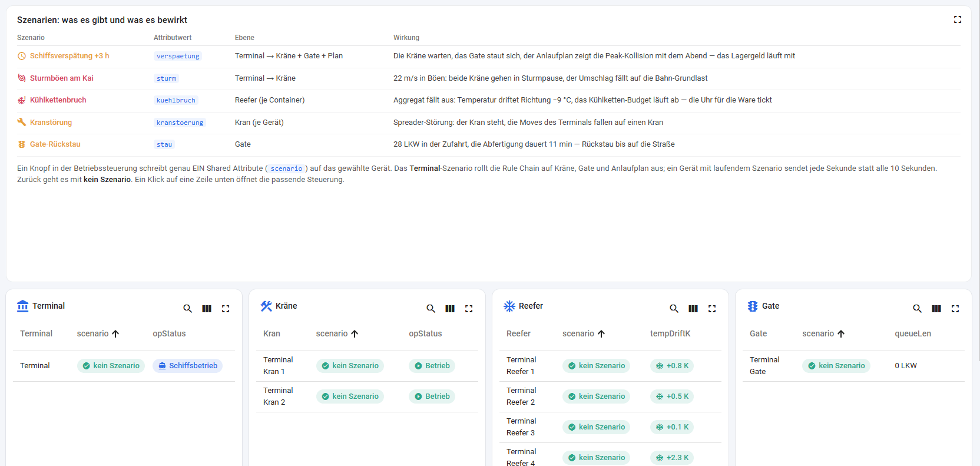Image resolution: width=980 pixels, height=466 pixels.
Task: Open column selector in Terminal widget
Action: [207, 309]
